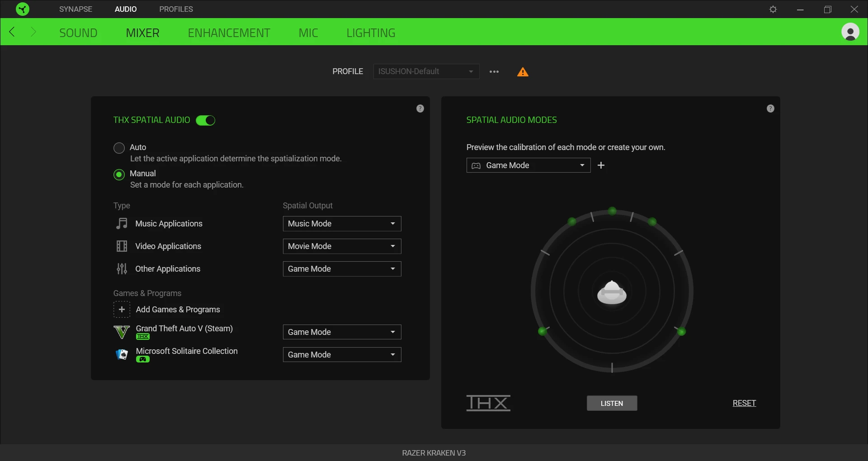The width and height of the screenshot is (868, 461).
Task: Click the Grand Theft Auto V (Steam) label
Action: click(x=184, y=329)
